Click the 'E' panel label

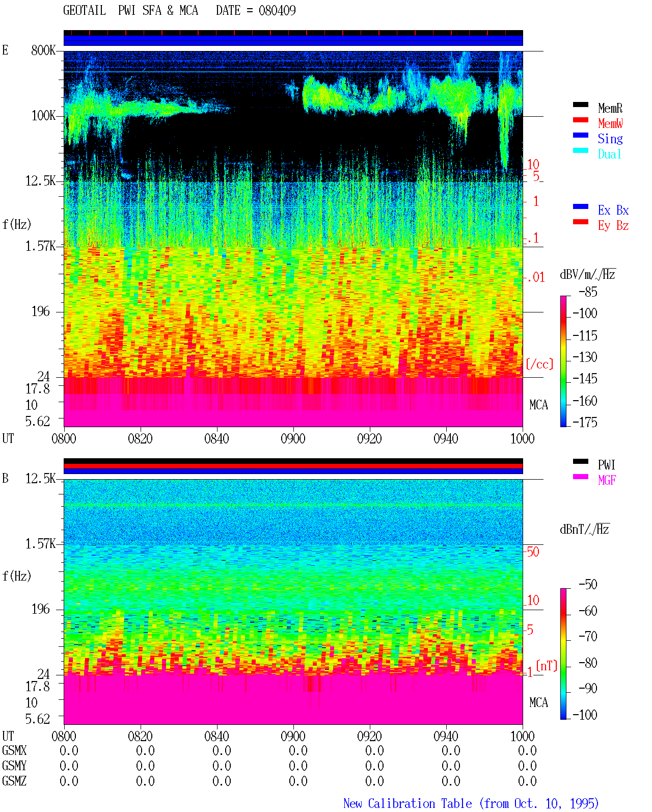tap(5, 50)
